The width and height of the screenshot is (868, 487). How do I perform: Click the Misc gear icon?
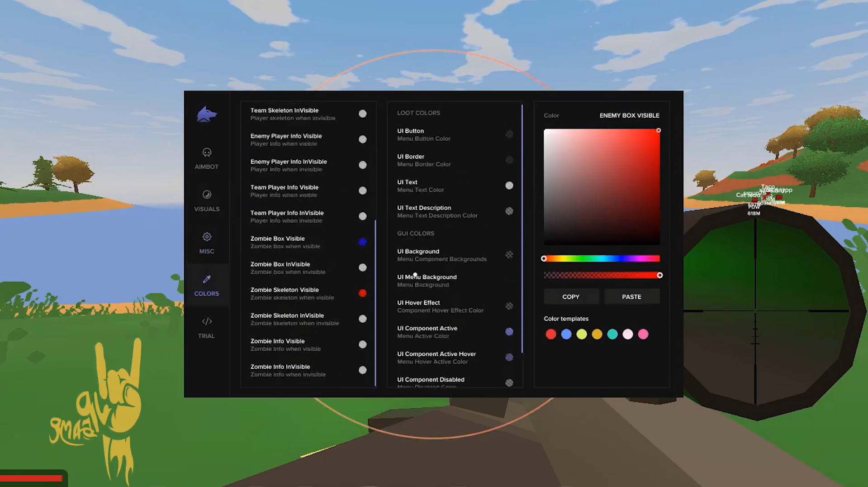click(x=207, y=237)
